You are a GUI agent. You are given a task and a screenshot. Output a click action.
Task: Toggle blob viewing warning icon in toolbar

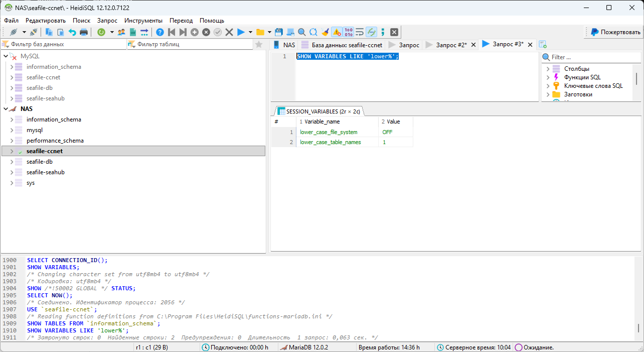(x=337, y=31)
